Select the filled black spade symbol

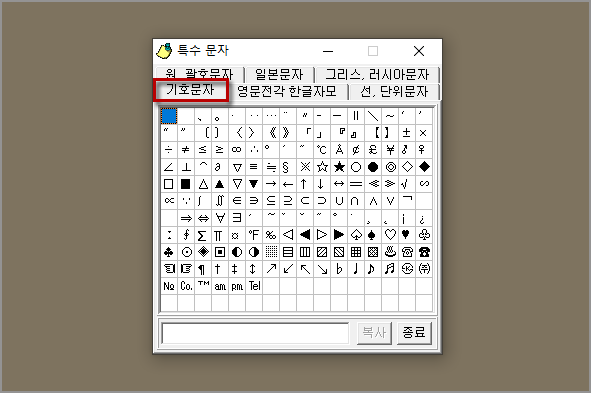point(373,235)
